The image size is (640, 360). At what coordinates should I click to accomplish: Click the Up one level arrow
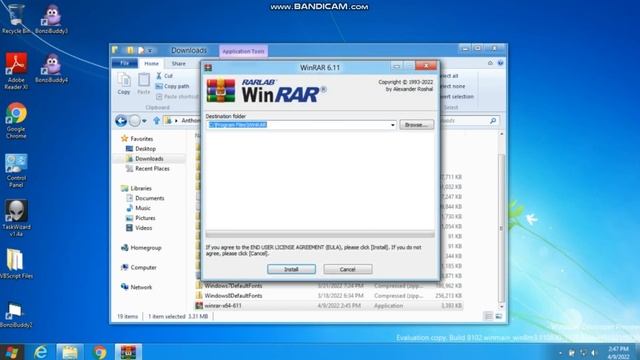156,120
